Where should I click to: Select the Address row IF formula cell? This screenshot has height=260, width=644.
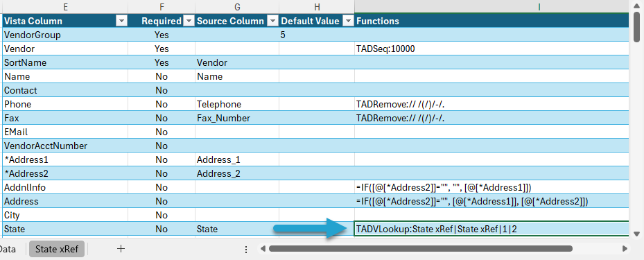(491, 201)
